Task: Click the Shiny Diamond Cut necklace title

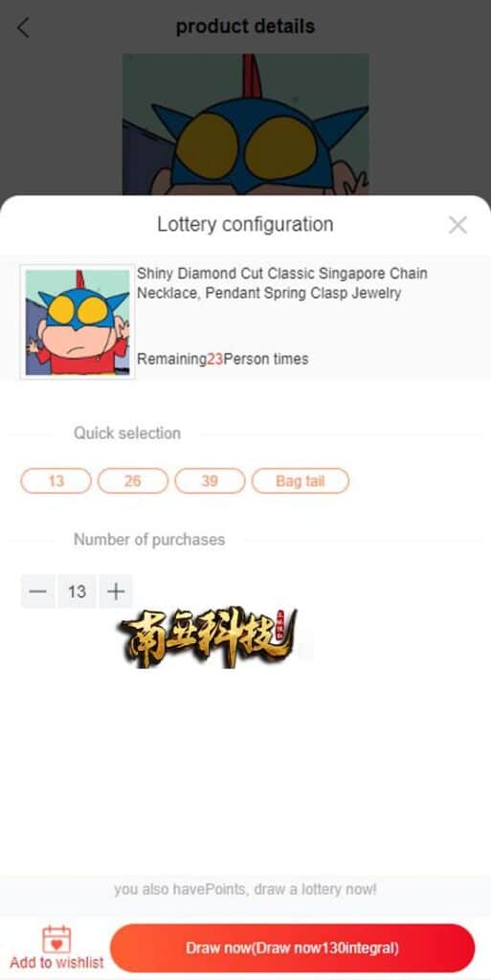Action: [282, 283]
